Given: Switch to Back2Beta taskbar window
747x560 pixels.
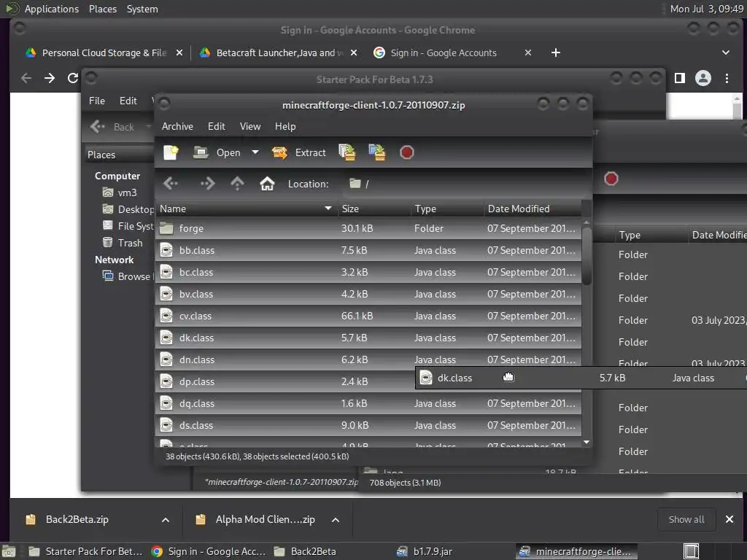Looking at the screenshot, I should [306, 551].
